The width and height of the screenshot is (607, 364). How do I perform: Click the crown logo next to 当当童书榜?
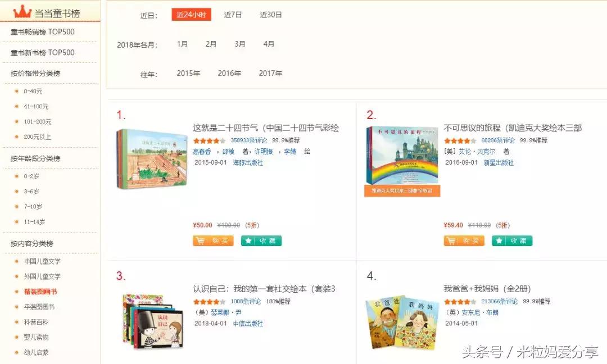tap(21, 11)
